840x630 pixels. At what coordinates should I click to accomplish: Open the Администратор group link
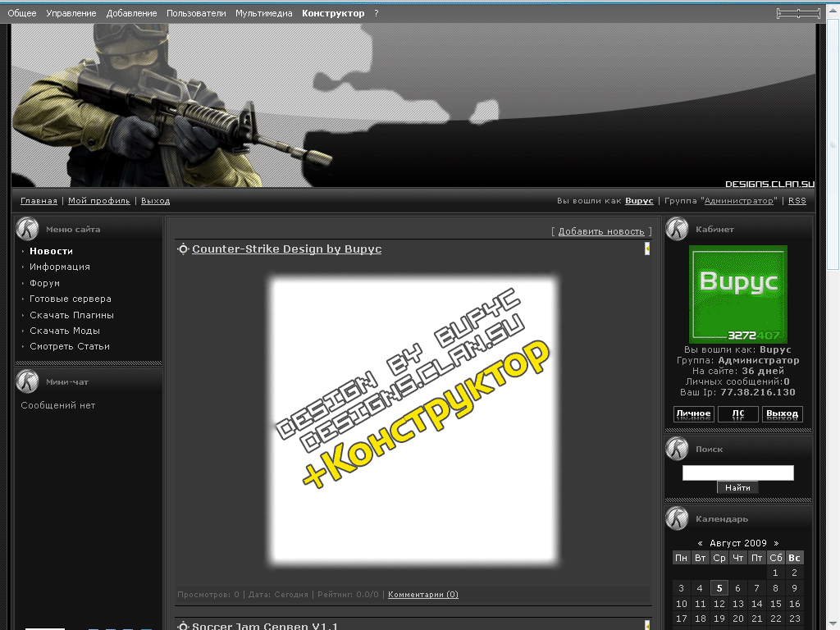point(739,201)
